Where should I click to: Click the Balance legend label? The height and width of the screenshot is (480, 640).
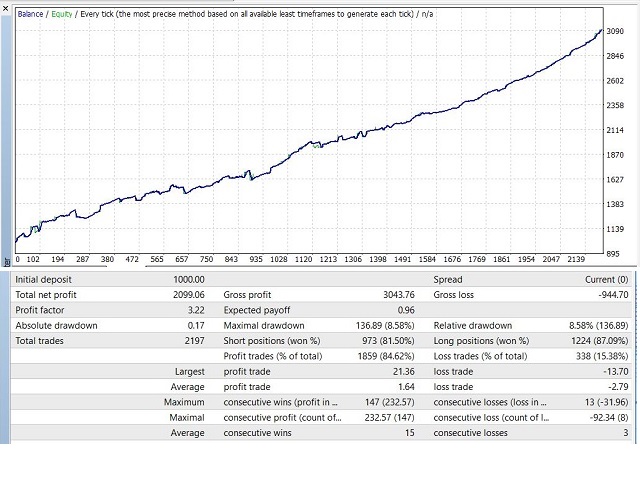[x=30, y=14]
